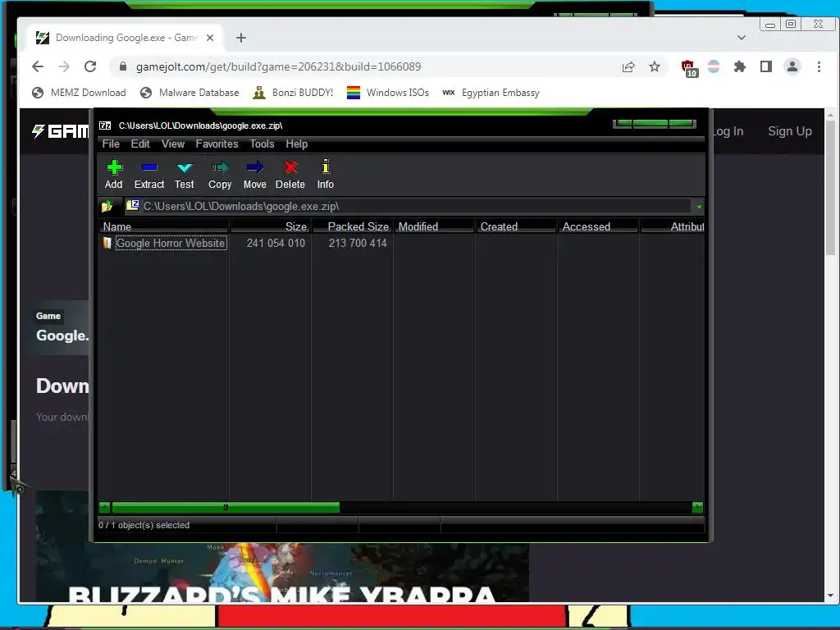Image resolution: width=840 pixels, height=630 pixels.
Task: Toggle the Chrome side panel icon
Action: point(765,66)
